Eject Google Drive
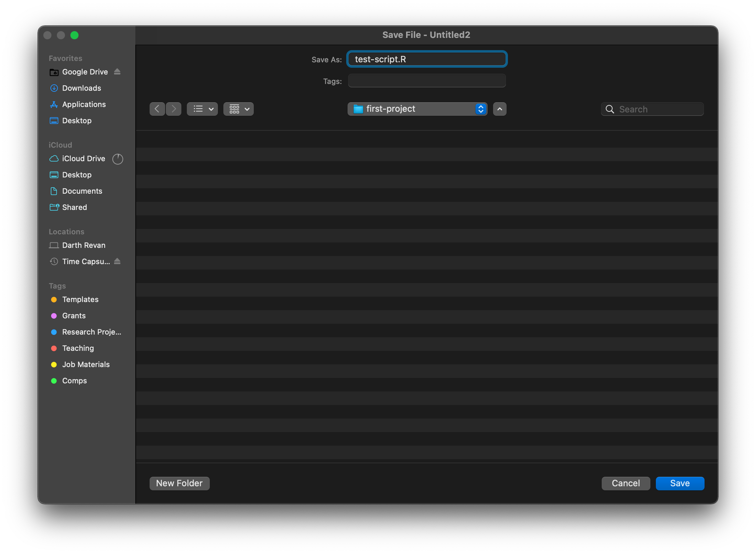Viewport: 756px width, 554px height. point(117,71)
